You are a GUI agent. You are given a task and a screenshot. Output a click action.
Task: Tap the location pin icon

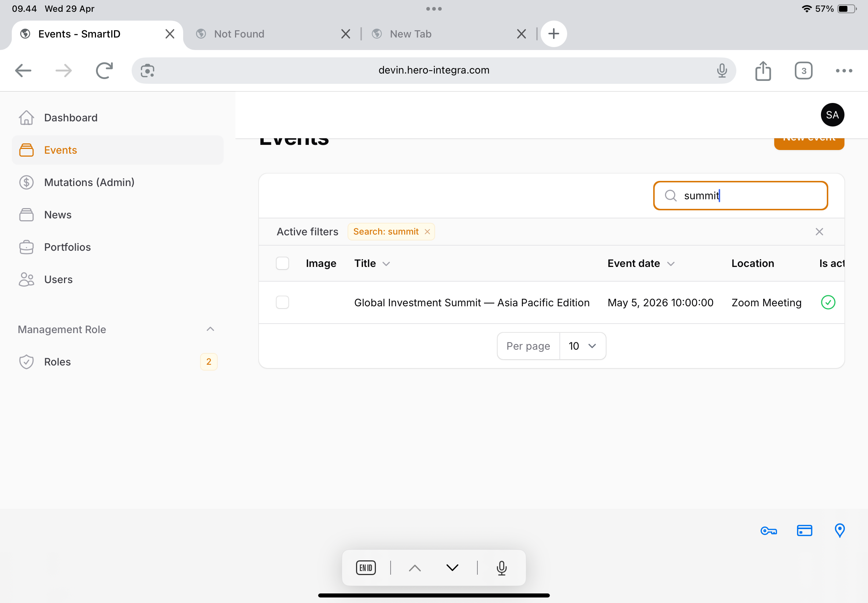click(840, 531)
